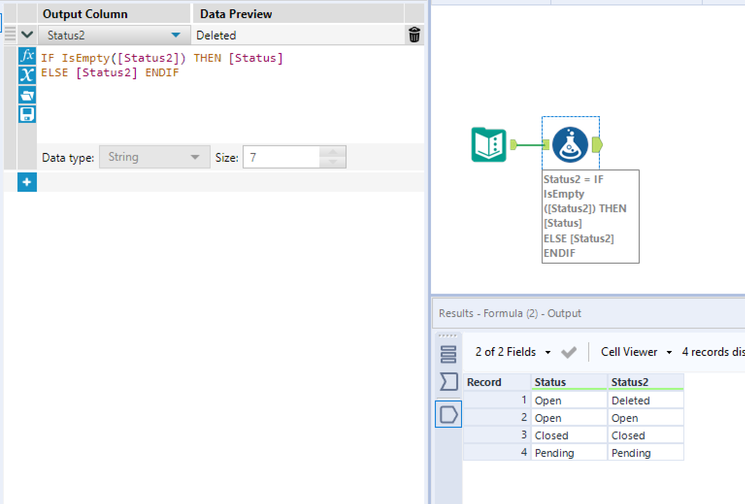Select the Text Input tool on canvas
This screenshot has width=745, height=504.
[x=489, y=144]
